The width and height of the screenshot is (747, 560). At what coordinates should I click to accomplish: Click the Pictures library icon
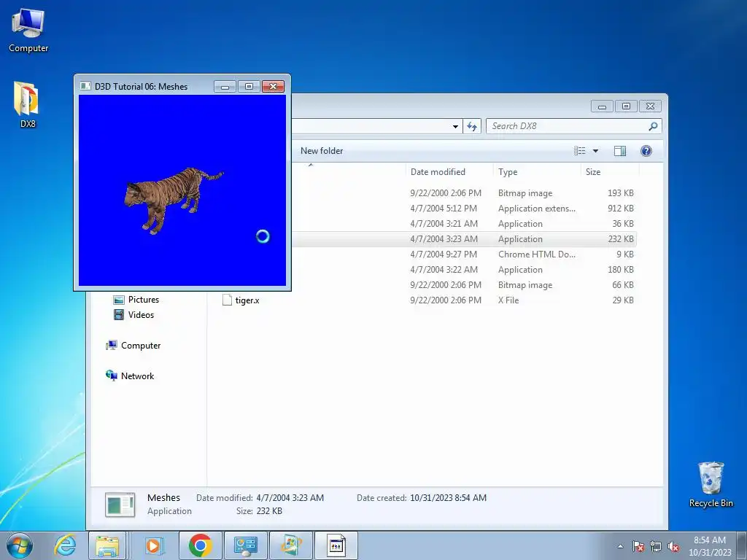tap(119, 300)
